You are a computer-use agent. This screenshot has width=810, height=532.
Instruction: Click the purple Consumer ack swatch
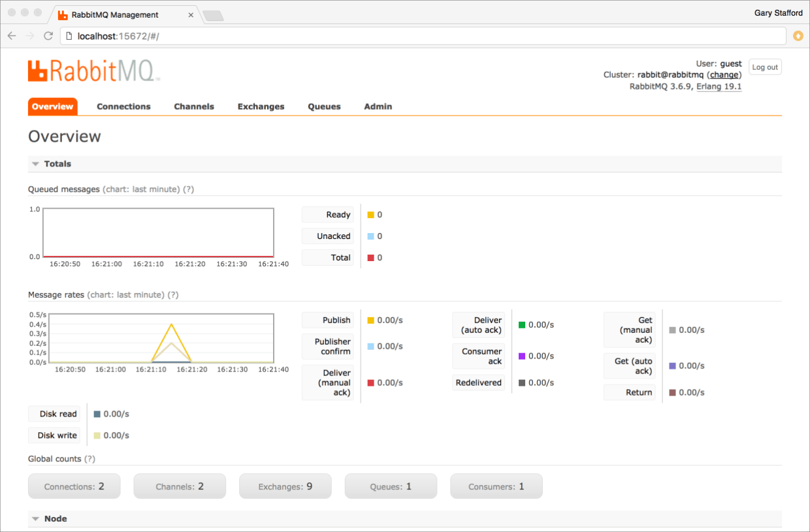(522, 356)
